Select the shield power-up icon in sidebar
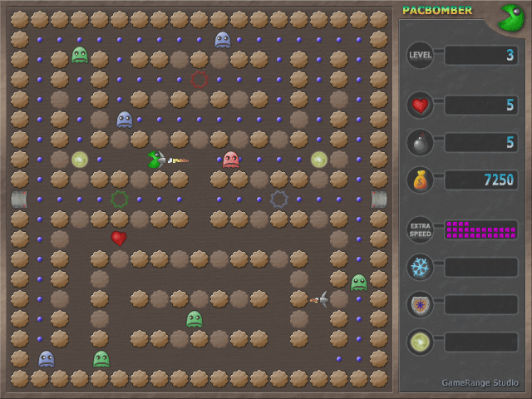Viewport: 532px width, 399px height. pos(420,304)
